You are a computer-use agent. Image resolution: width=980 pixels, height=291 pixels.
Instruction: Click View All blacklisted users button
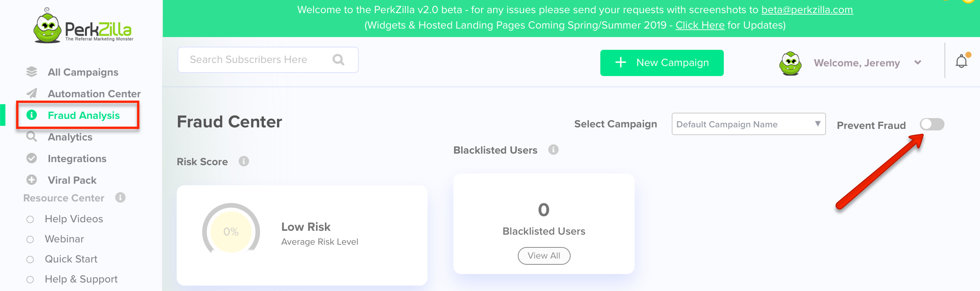click(x=544, y=255)
